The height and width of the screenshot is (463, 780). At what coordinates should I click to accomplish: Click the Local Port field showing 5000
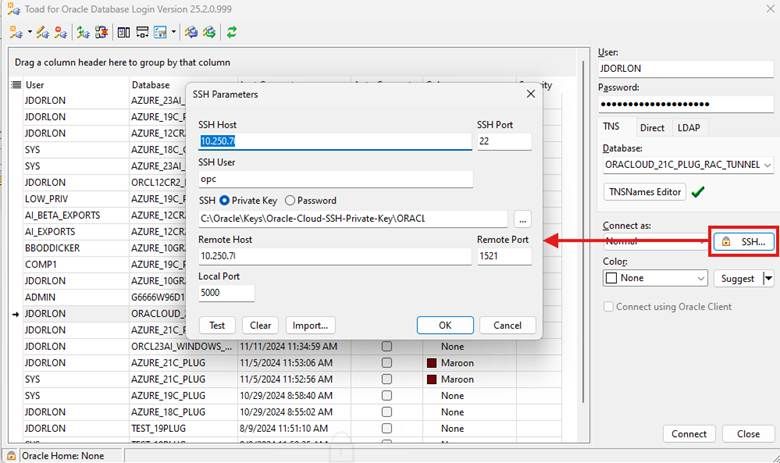(x=226, y=292)
